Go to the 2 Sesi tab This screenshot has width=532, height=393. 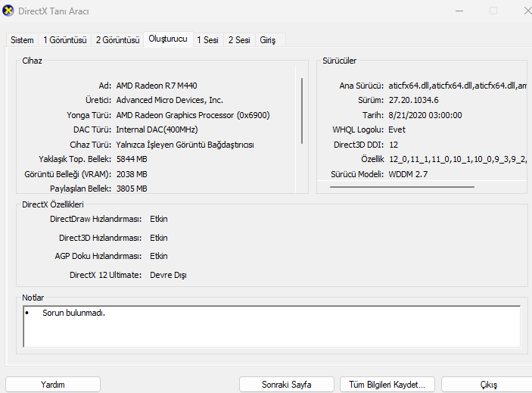[x=239, y=40]
